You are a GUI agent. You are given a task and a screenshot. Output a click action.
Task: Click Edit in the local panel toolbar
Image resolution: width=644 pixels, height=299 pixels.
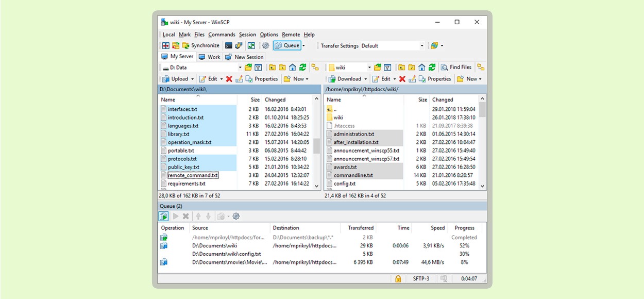coord(208,79)
